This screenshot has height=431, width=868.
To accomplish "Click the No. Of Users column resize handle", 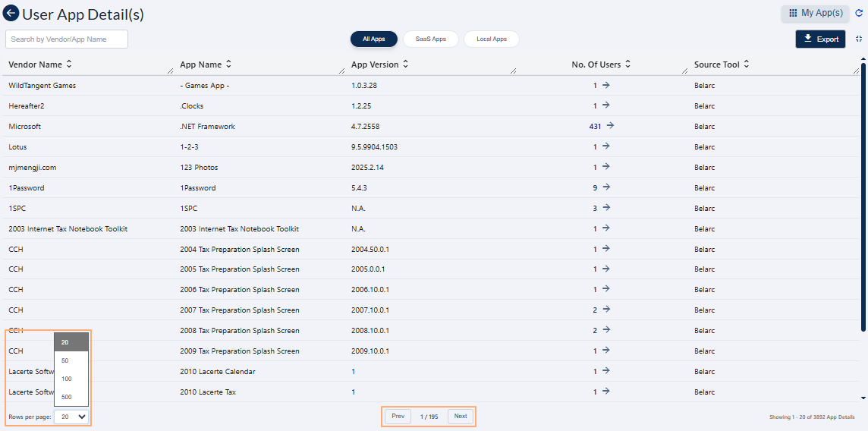I will 685,71.
